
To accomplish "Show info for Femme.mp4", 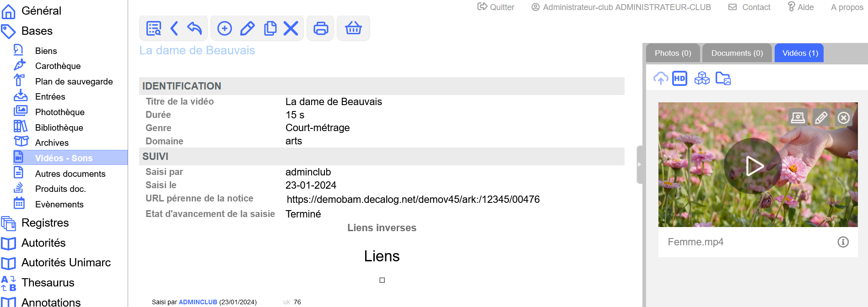I will pyautogui.click(x=843, y=242).
